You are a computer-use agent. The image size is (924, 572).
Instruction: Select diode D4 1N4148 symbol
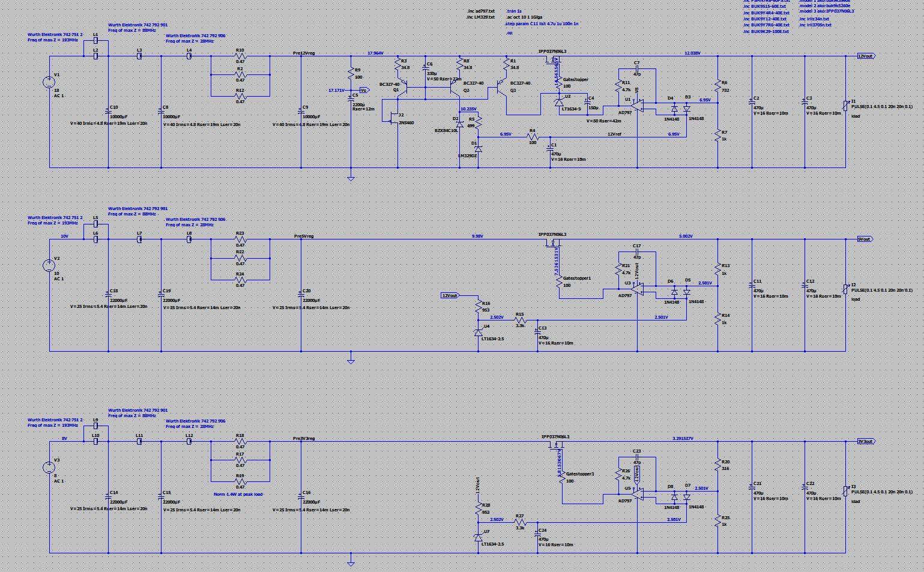coord(674,109)
